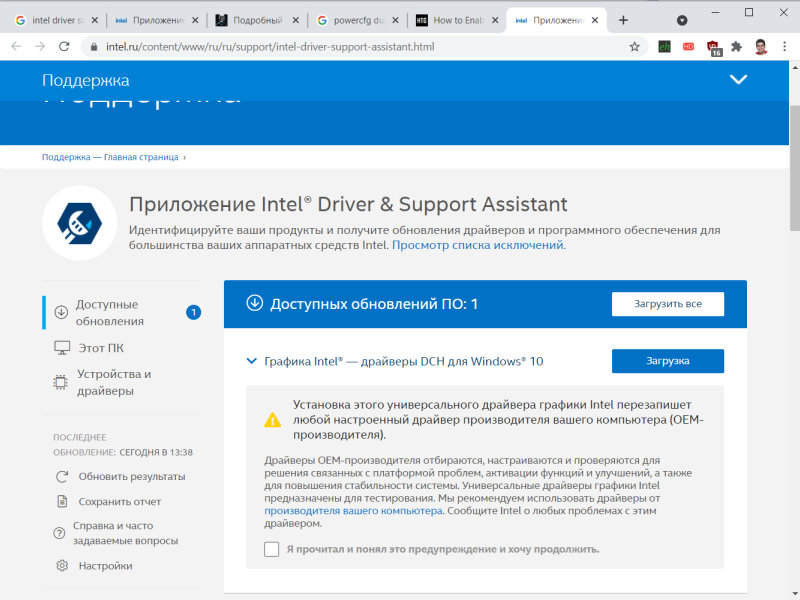
Task: Open Графика Intel драйверы DCH link
Action: (404, 361)
